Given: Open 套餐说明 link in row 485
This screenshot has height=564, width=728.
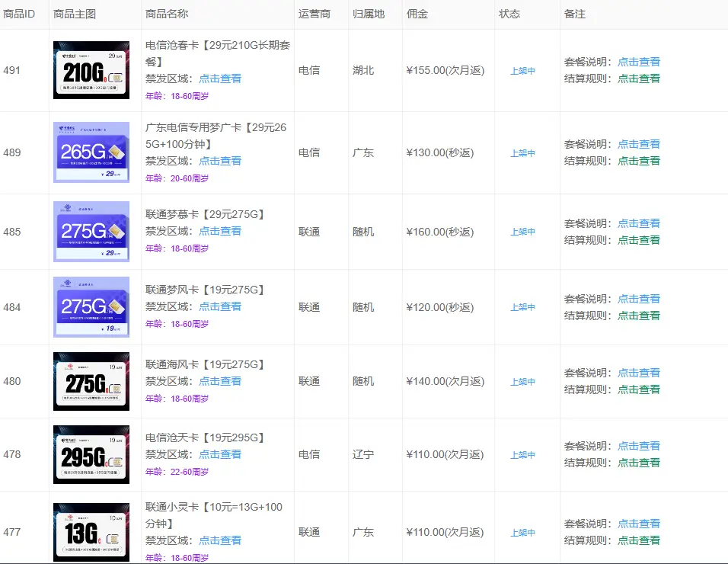Looking at the screenshot, I should pyautogui.click(x=639, y=223).
